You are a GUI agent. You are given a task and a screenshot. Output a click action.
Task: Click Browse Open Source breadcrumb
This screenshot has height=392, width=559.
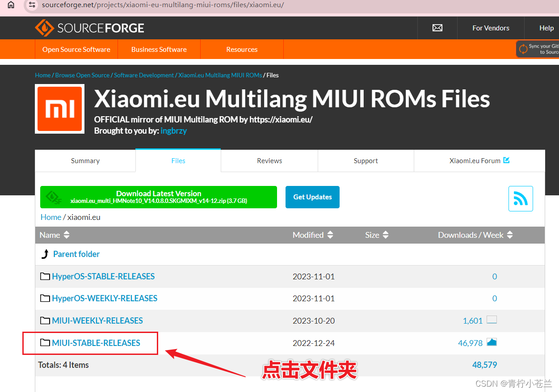tap(82, 75)
